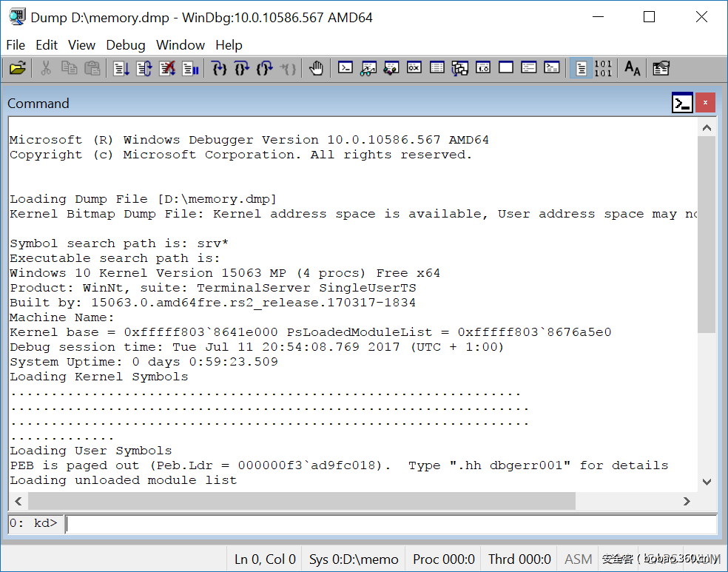Click the Step Into icon
This screenshot has height=572, width=728.
pyautogui.click(x=219, y=68)
